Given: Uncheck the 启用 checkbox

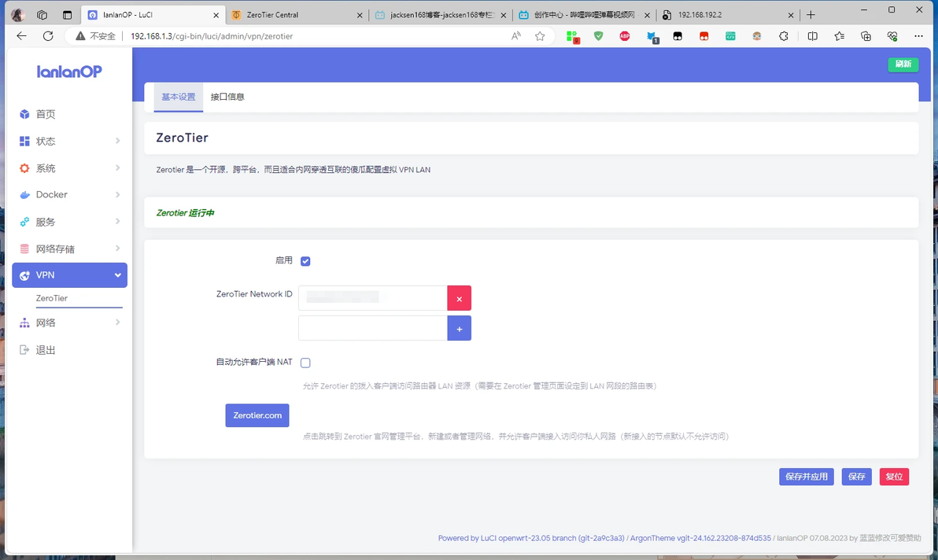Looking at the screenshot, I should pos(305,261).
